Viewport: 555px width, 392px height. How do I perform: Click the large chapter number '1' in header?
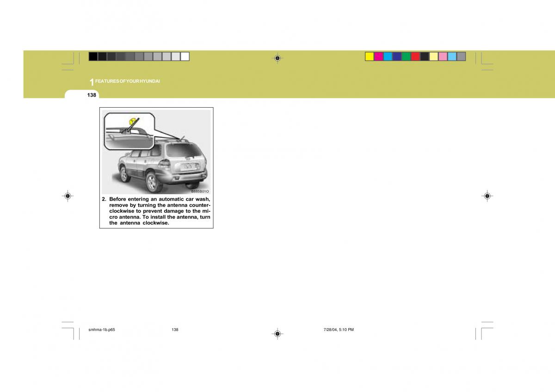[92, 82]
